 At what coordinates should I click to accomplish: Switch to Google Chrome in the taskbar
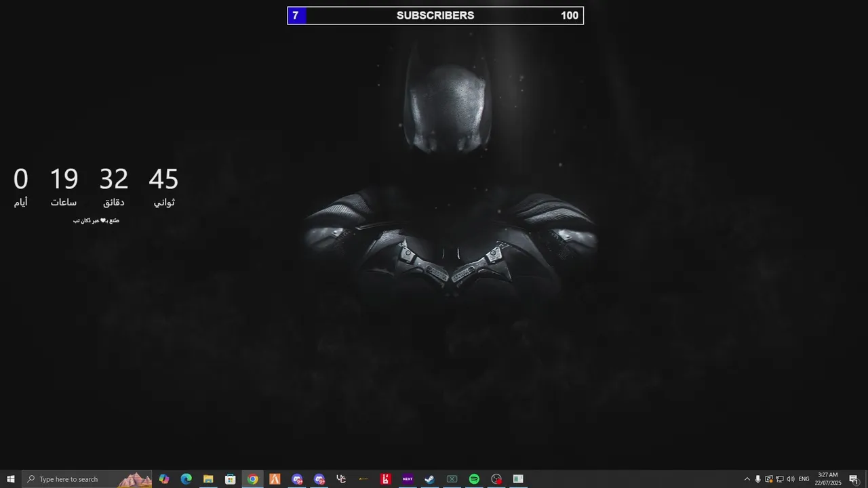coord(252,479)
